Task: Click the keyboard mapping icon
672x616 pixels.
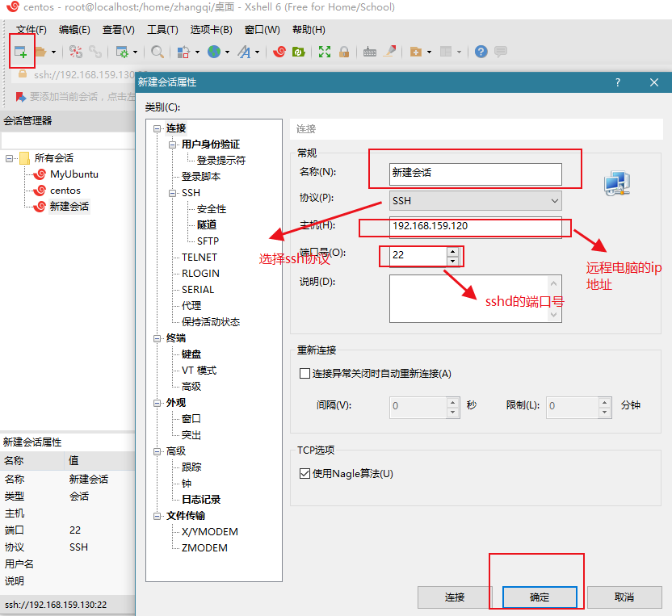Action: [x=369, y=52]
